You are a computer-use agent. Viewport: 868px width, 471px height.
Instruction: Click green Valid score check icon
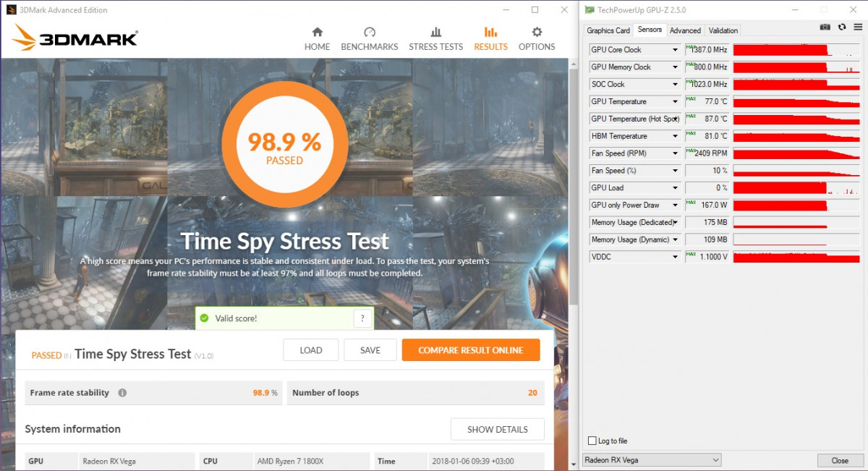[204, 318]
